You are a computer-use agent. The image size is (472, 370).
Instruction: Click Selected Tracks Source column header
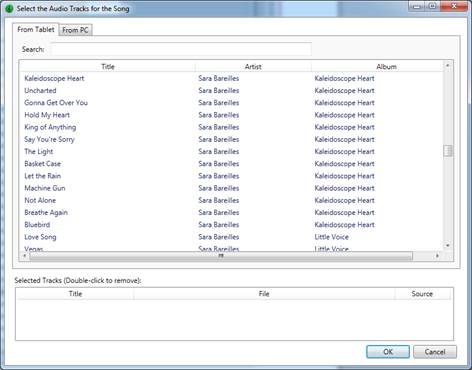pyautogui.click(x=422, y=294)
